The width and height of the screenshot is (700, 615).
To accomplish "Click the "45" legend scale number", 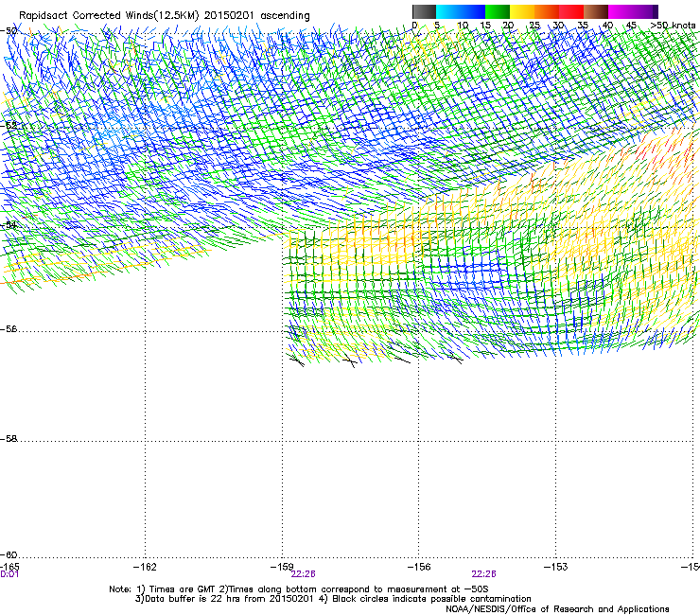I will [x=631, y=26].
